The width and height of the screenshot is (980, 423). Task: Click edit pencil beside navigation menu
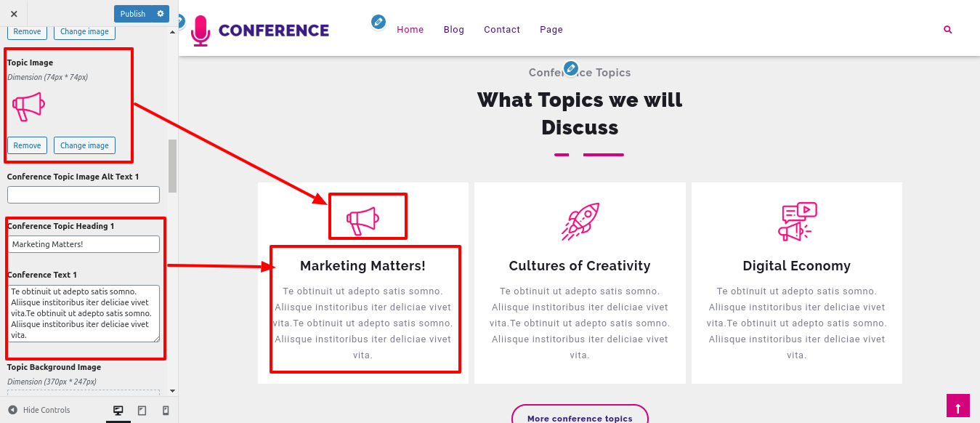pyautogui.click(x=378, y=22)
